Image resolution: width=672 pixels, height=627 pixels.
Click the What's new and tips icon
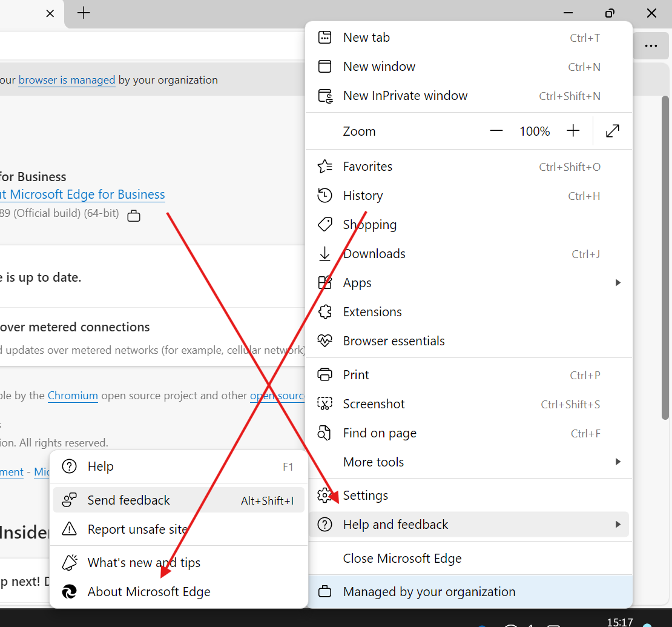(x=70, y=562)
